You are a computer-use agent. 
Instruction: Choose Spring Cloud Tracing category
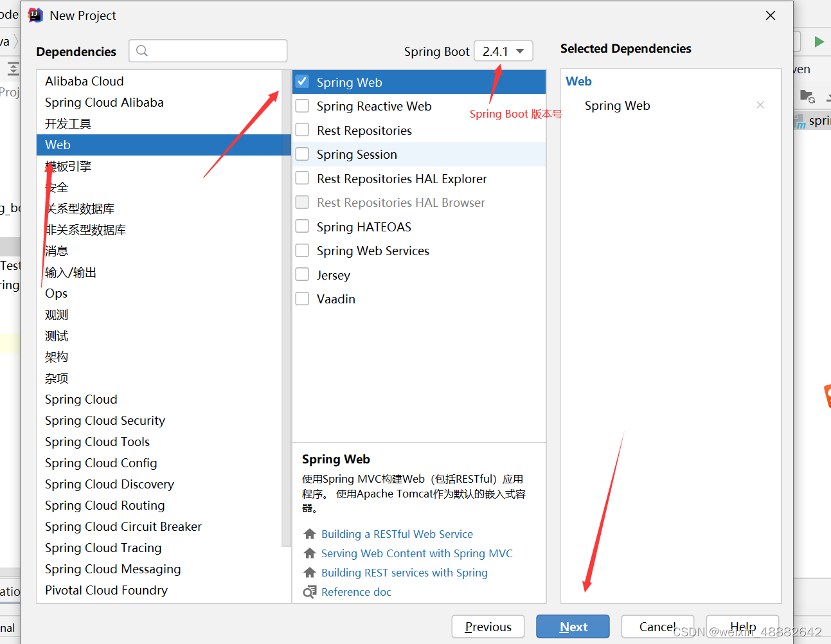(159, 548)
